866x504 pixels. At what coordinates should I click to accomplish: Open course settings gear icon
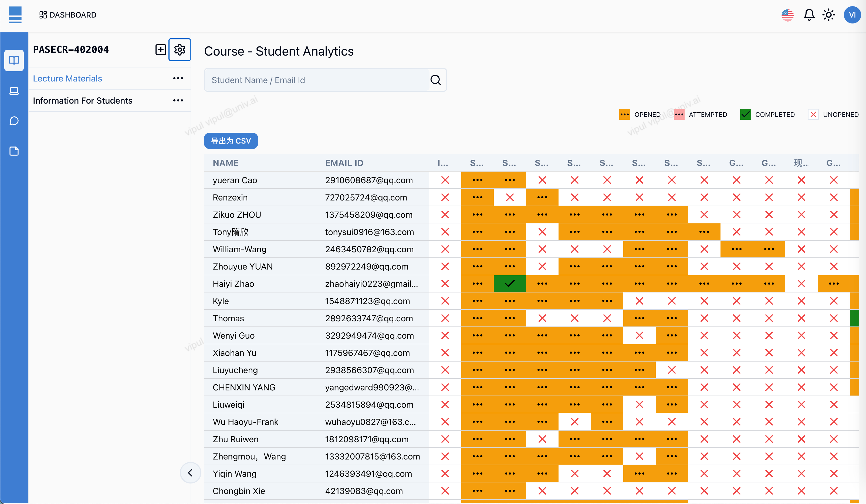(180, 49)
